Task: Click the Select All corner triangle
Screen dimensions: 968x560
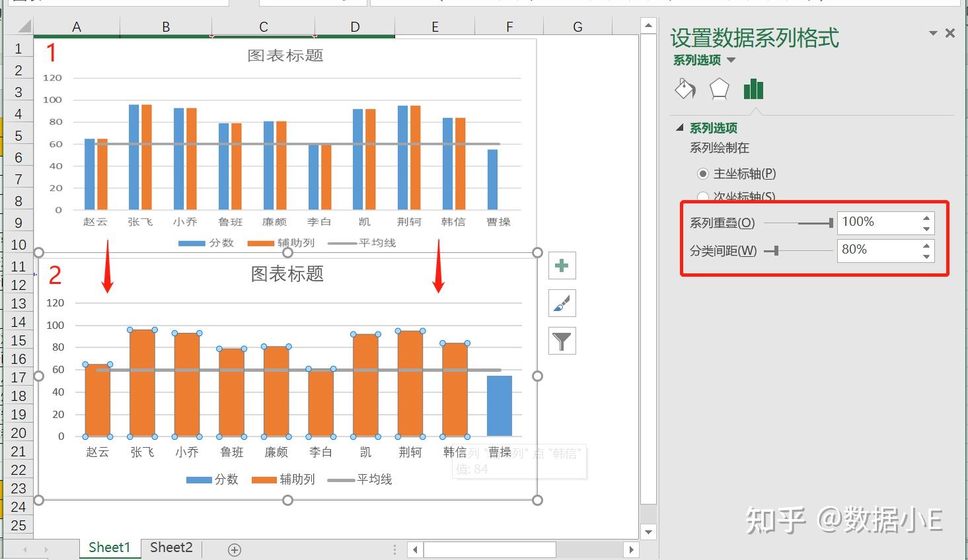Action: [24, 26]
